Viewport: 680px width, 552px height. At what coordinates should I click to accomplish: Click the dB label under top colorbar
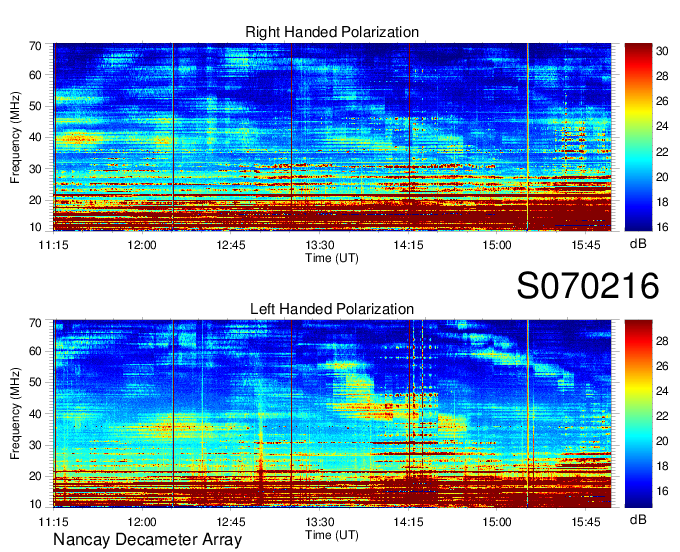(x=638, y=244)
